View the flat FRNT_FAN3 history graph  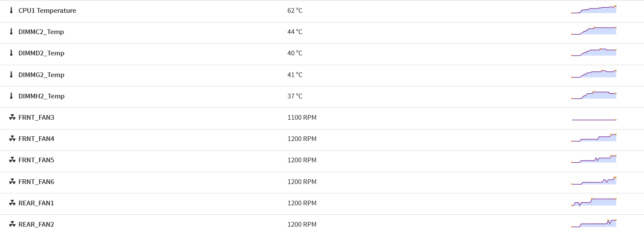point(594,120)
